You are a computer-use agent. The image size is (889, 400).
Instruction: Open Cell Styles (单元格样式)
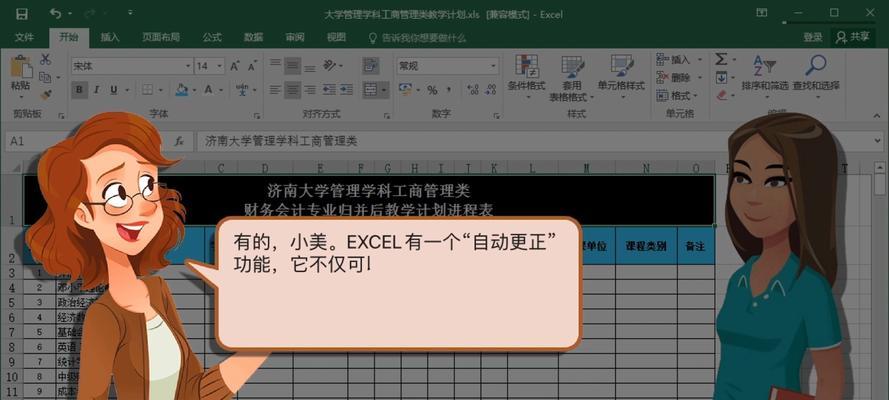621,75
